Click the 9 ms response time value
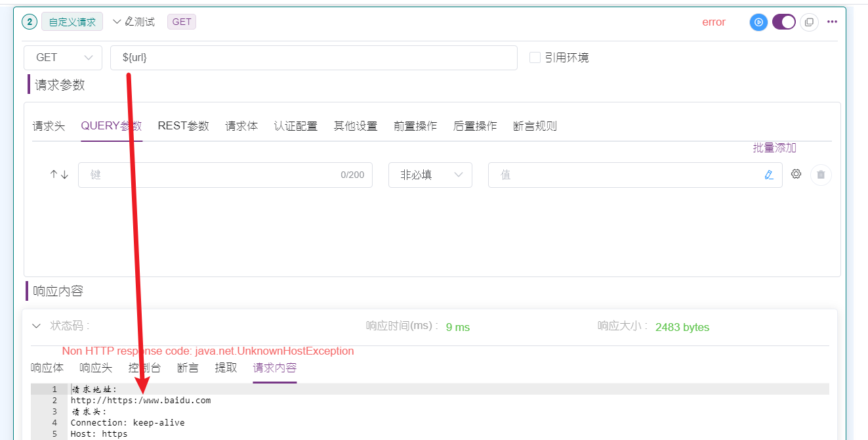Image resolution: width=868 pixels, height=440 pixels. [x=458, y=327]
